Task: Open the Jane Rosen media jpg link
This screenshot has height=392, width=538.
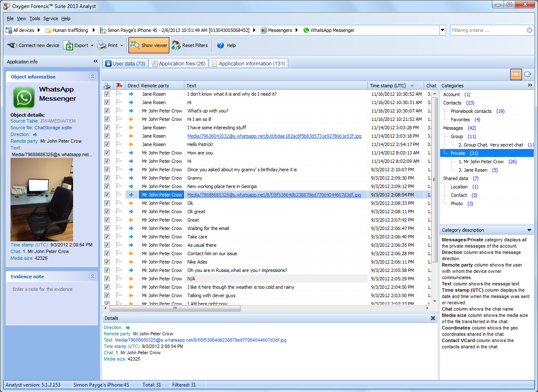Action: point(274,136)
